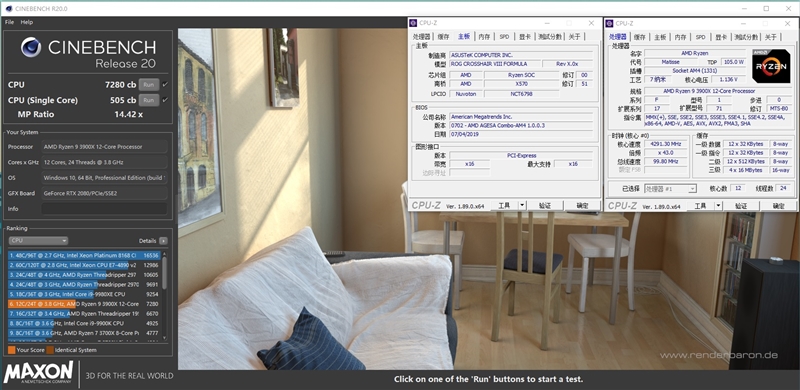Open the CPU ranking type dropdown
Image resolution: width=800 pixels, height=390 pixels.
click(x=38, y=240)
